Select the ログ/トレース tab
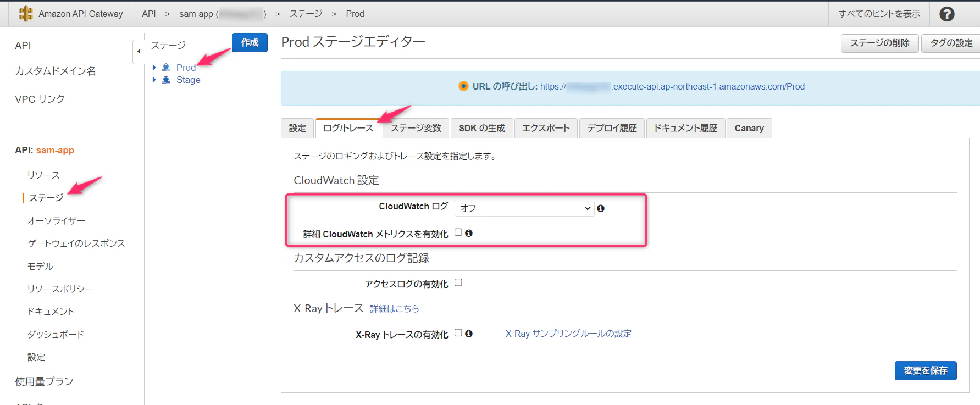The width and height of the screenshot is (980, 405). [x=348, y=128]
